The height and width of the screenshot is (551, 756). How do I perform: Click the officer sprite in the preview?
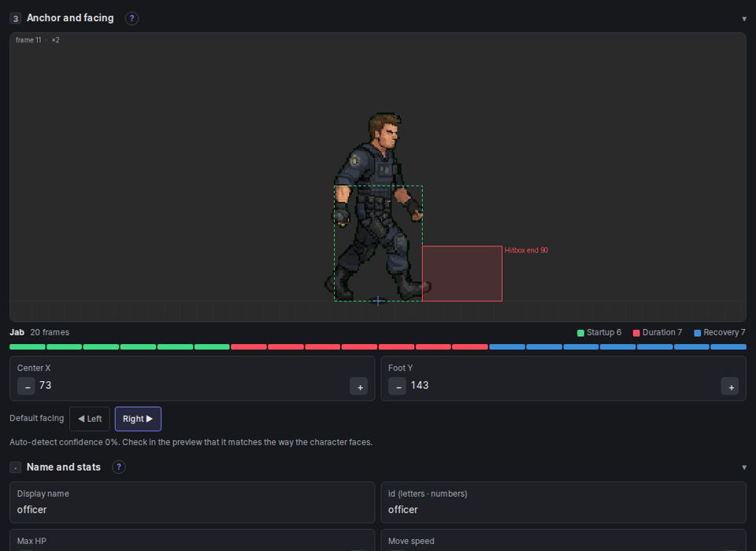(x=379, y=207)
